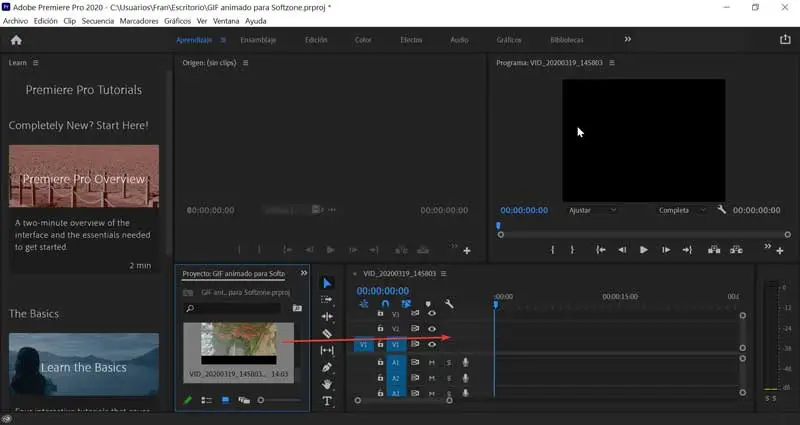The width and height of the screenshot is (800, 425).
Task: Open the Secuencia menu
Action: pos(97,20)
